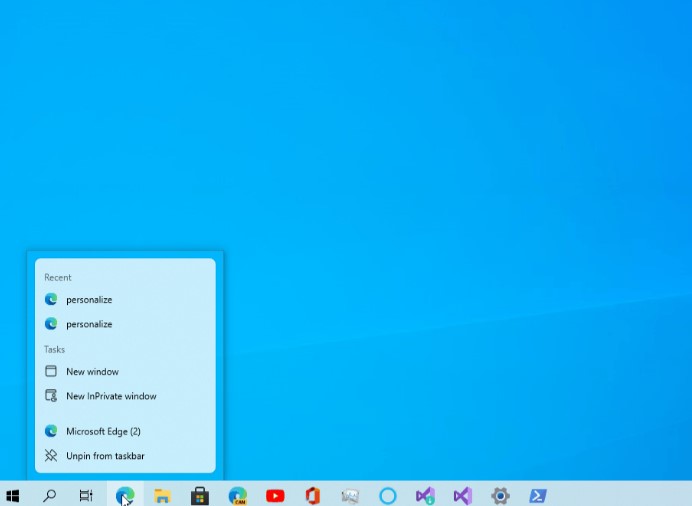Open the grey picture app on the taskbar
Image resolution: width=692 pixels, height=506 pixels.
(350, 496)
